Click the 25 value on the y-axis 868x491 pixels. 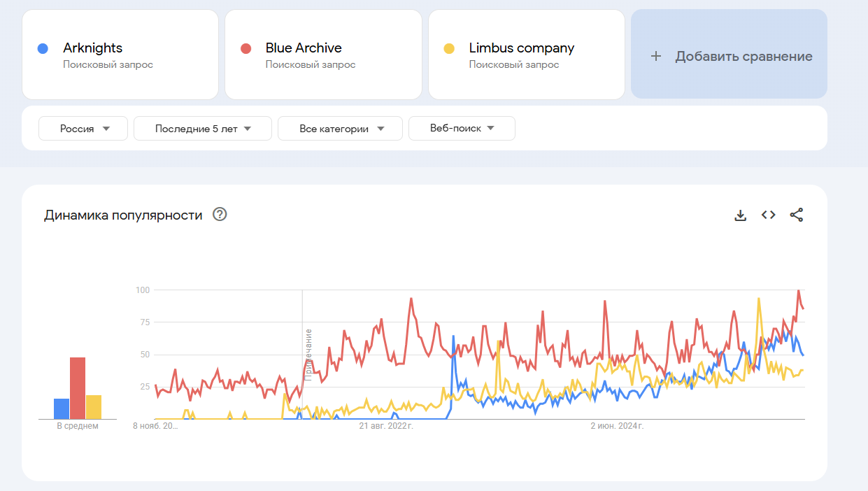tap(145, 387)
